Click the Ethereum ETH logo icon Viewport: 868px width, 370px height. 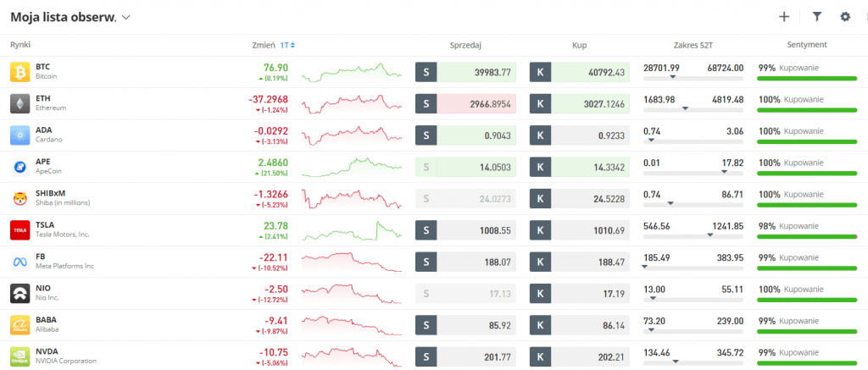click(20, 104)
